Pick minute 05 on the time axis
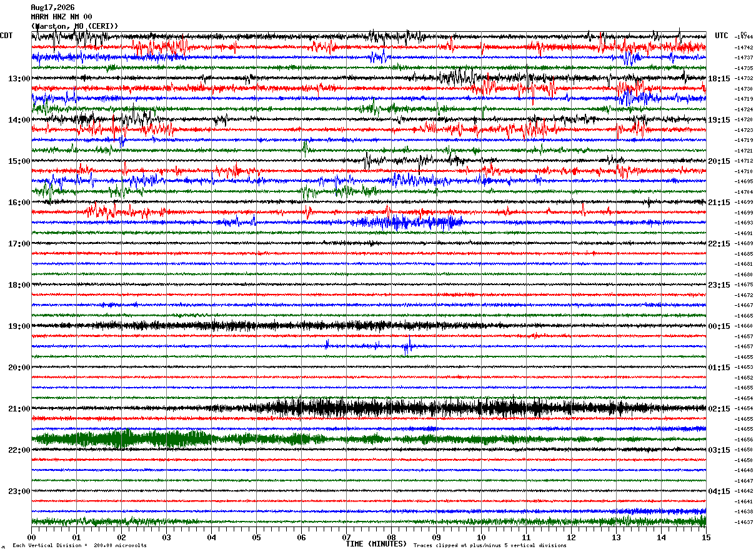Viewport: 756px width, 554px height. pyautogui.click(x=256, y=537)
